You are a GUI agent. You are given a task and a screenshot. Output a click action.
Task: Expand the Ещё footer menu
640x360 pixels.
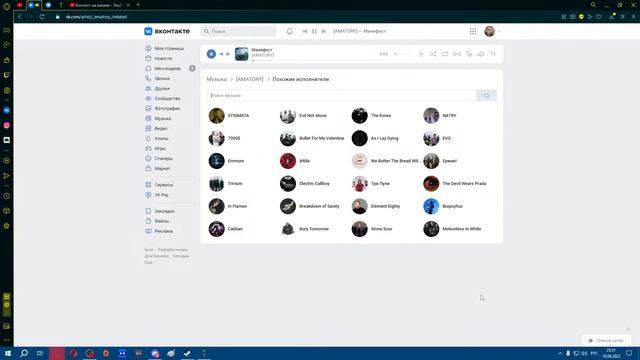150,262
